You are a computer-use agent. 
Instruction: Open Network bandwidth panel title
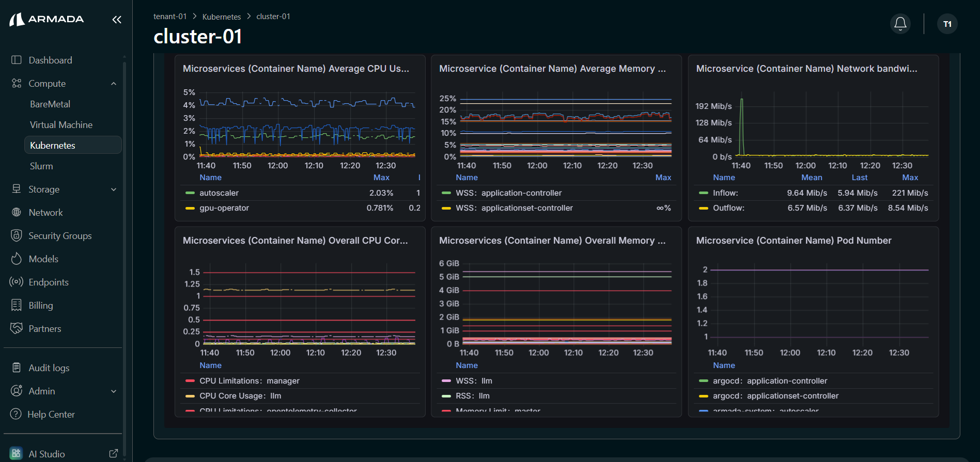807,69
